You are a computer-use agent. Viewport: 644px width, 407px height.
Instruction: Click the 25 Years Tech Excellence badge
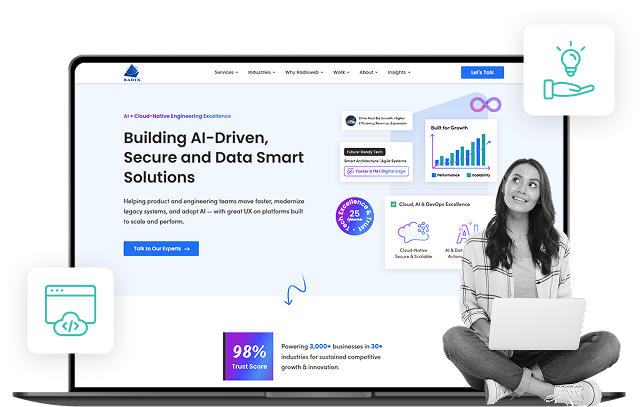tap(354, 216)
